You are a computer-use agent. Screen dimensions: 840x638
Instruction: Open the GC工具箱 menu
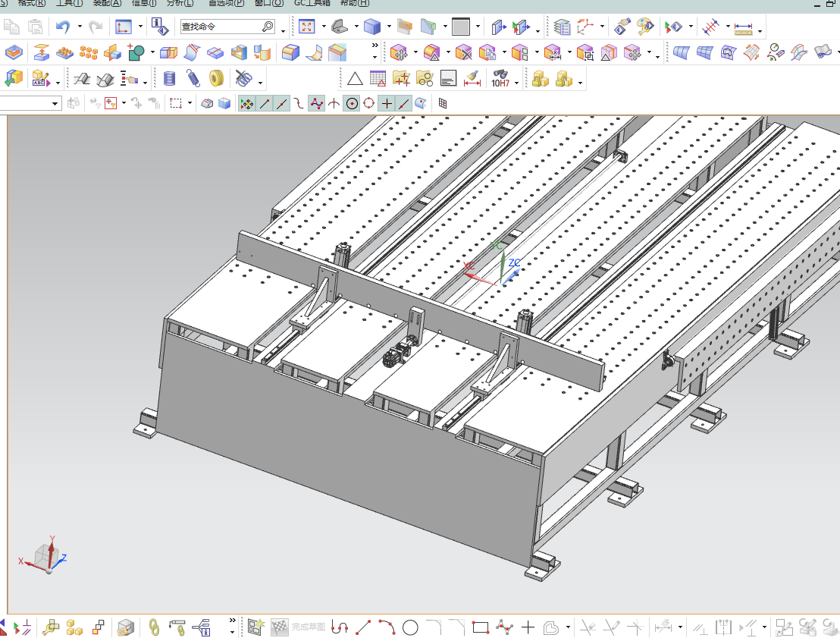pyautogui.click(x=312, y=3)
